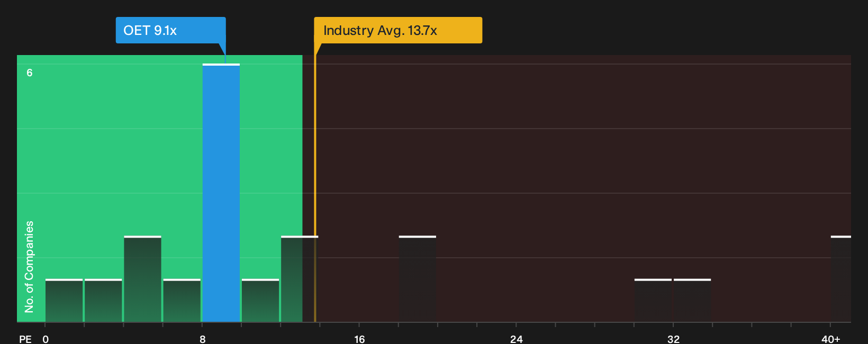
Task: Click the dark bar between 16 and 24
Action: (x=418, y=279)
